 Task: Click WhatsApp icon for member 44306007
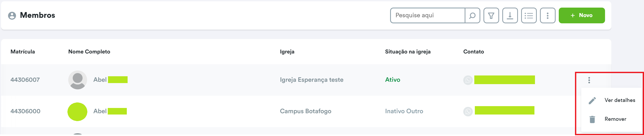(x=468, y=80)
